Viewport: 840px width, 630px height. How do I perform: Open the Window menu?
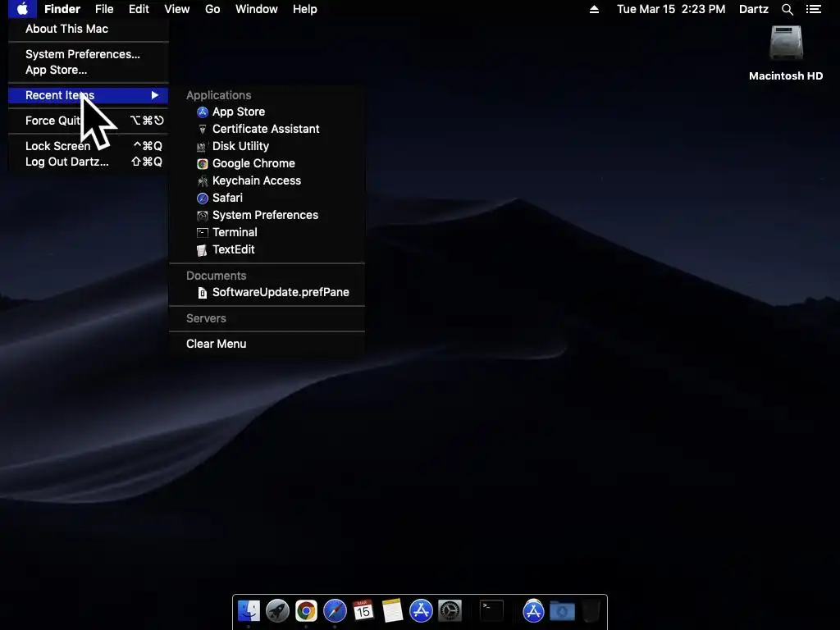(257, 9)
